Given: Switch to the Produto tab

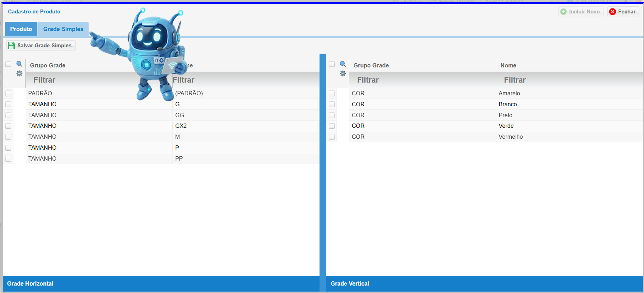Looking at the screenshot, I should [21, 29].
